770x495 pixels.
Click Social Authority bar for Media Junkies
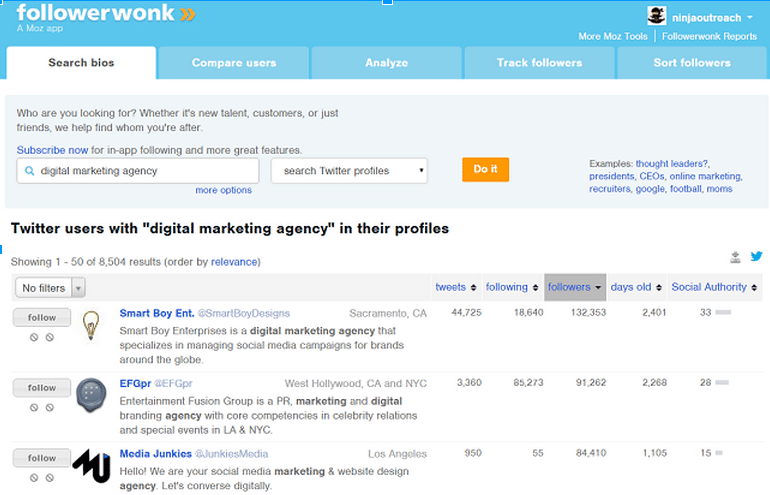tap(719, 453)
